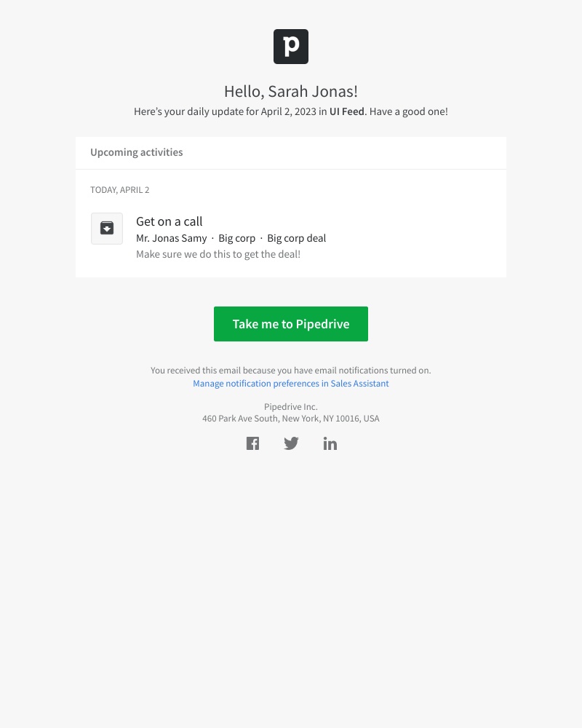Click the bold UI Feed company name
Screen dimensions: 582x728
tap(346, 112)
